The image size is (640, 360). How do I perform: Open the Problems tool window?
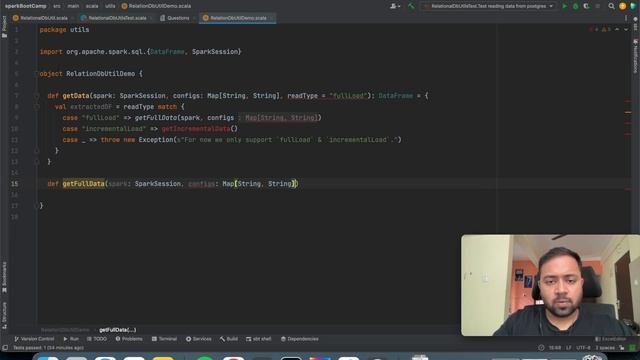click(x=129, y=339)
